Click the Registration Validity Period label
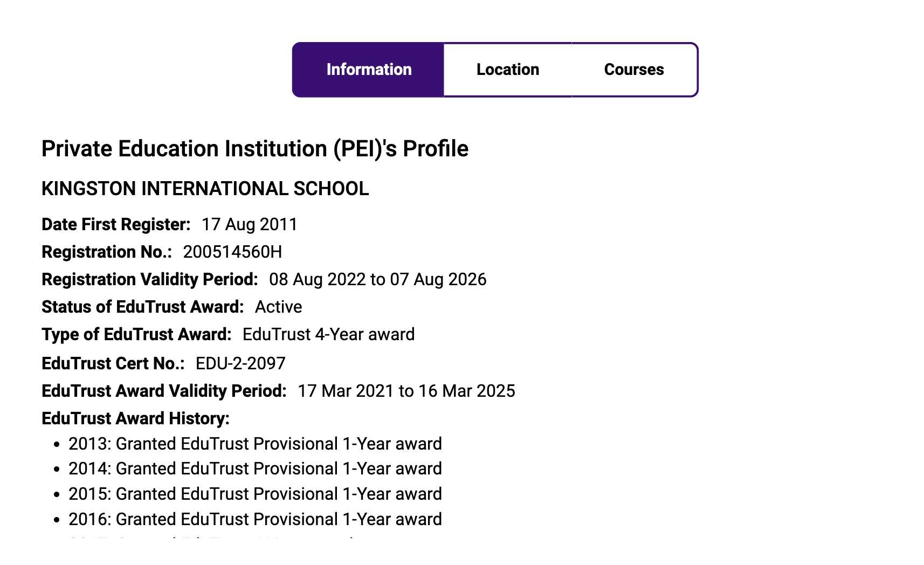The height and width of the screenshot is (565, 924). [150, 279]
